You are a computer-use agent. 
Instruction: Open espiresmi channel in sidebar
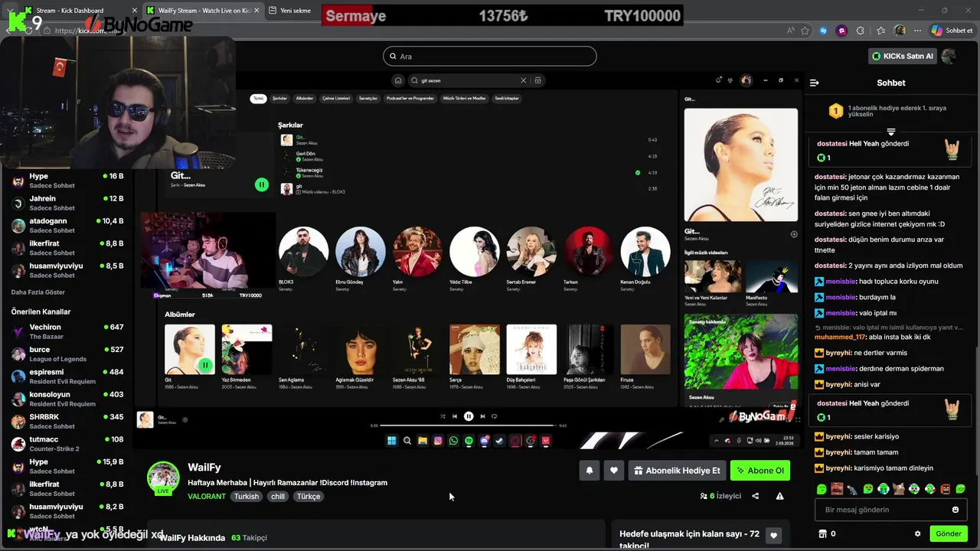point(67,377)
